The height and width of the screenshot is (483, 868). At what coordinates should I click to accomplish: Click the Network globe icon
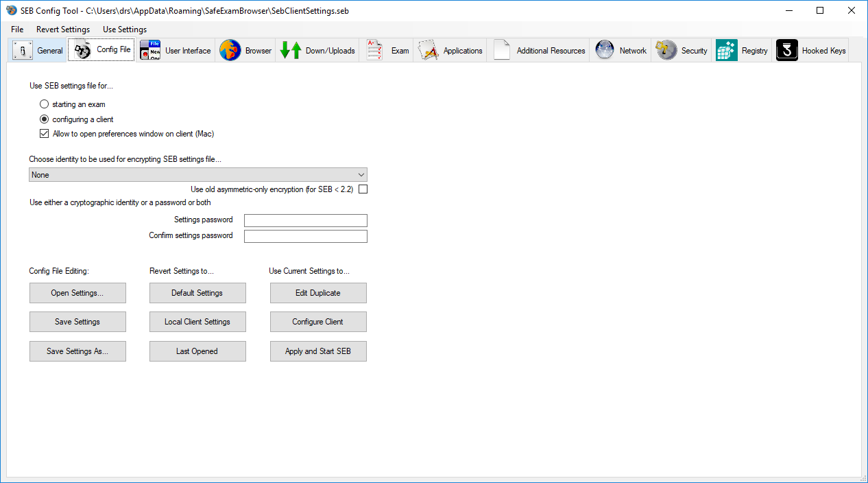click(x=605, y=50)
